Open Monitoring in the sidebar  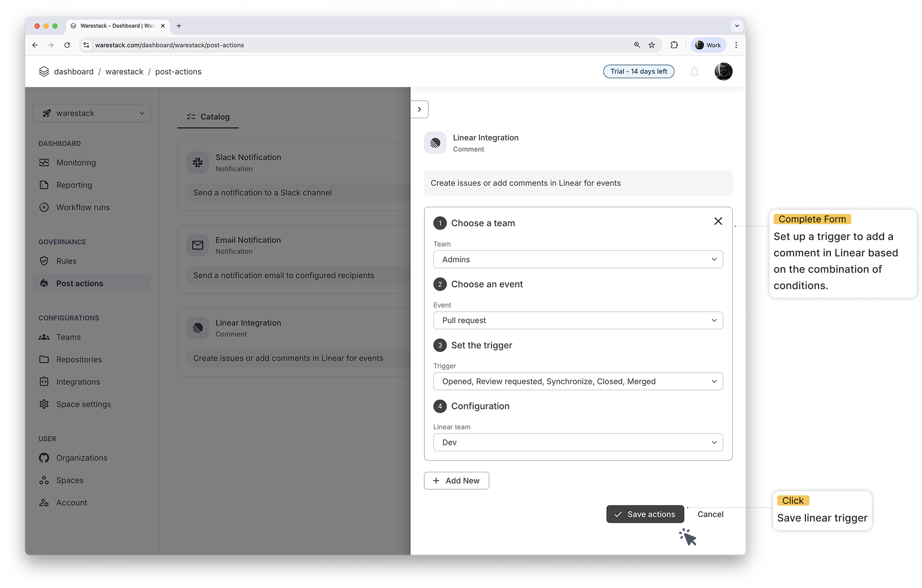coord(76,163)
